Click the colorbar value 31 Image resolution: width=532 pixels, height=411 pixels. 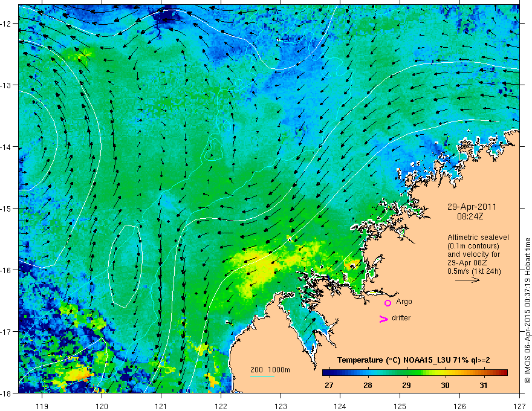(x=484, y=385)
